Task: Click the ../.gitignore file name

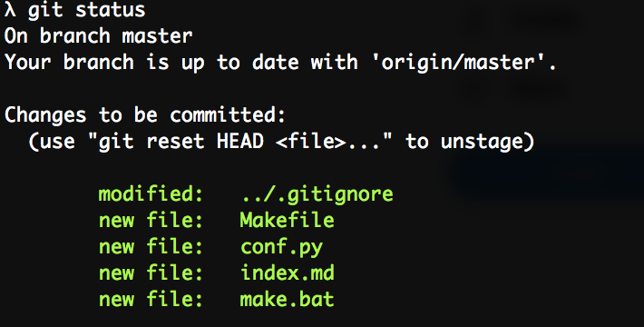Action: click(x=317, y=194)
